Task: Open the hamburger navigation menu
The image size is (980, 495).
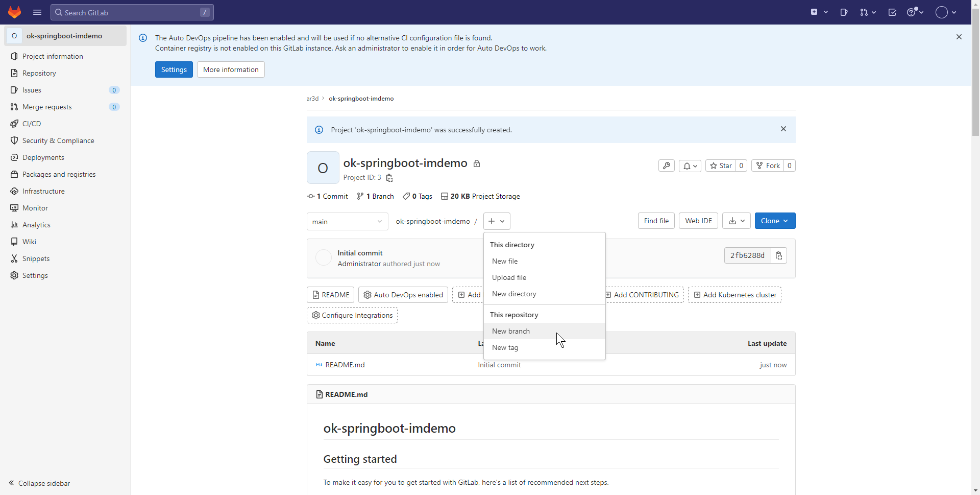Action: 37,12
